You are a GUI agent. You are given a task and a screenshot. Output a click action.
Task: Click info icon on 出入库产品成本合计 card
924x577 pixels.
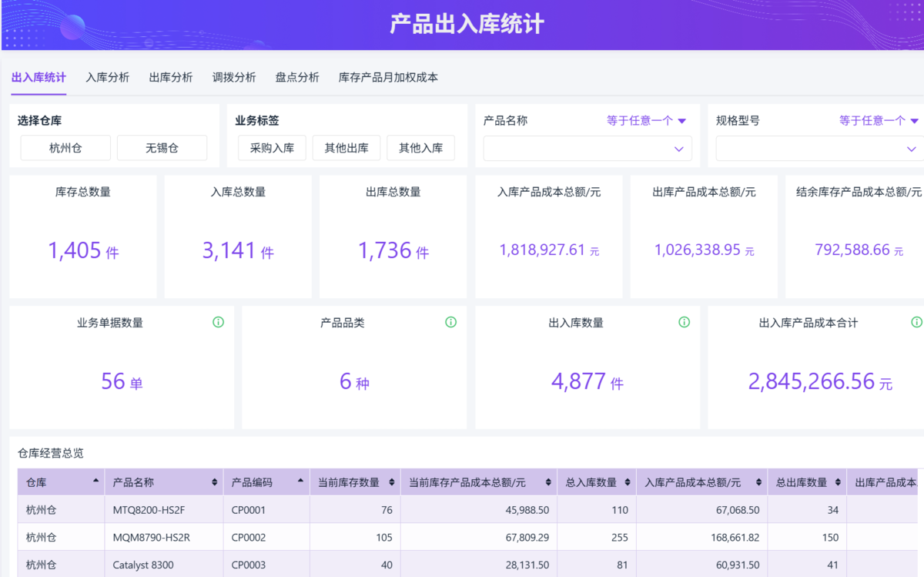click(x=917, y=322)
